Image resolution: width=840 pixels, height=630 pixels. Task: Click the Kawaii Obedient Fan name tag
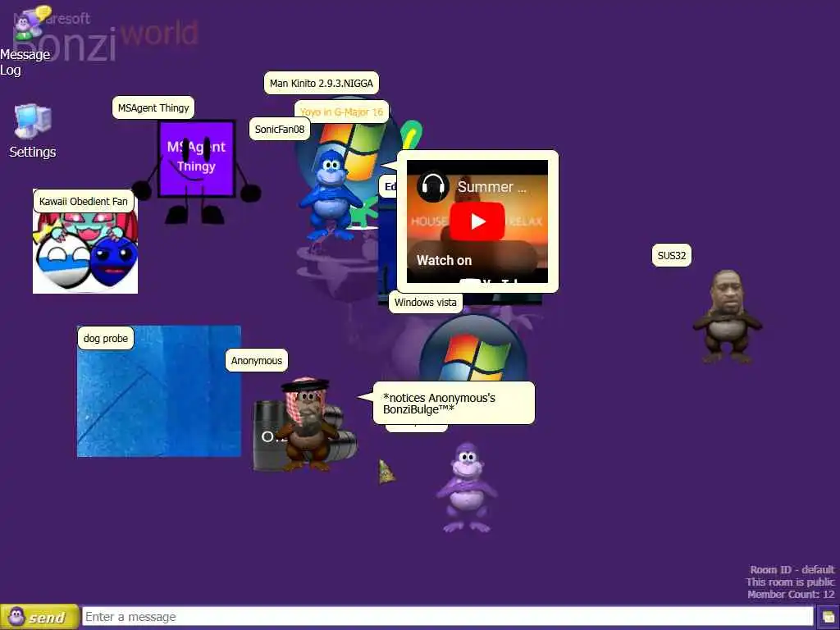click(x=84, y=202)
